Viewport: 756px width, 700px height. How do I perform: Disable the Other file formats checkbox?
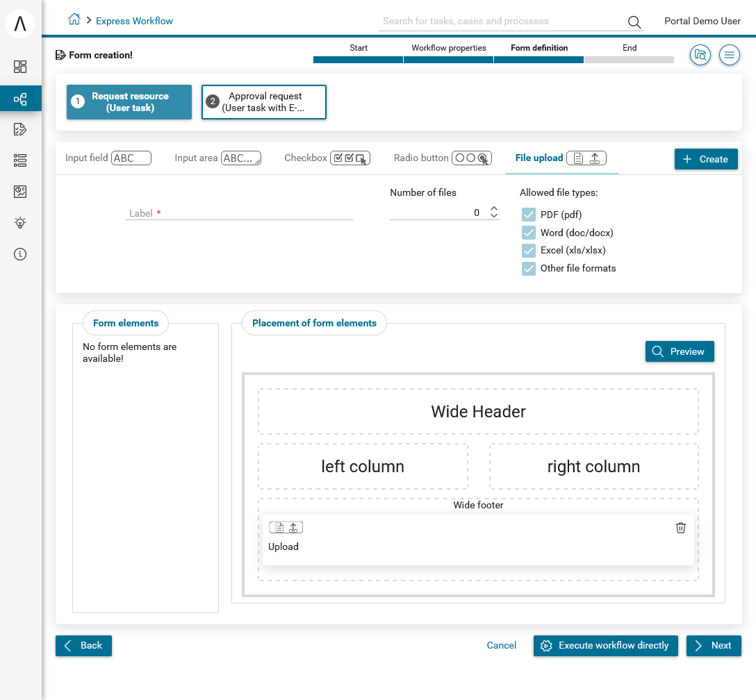click(529, 268)
